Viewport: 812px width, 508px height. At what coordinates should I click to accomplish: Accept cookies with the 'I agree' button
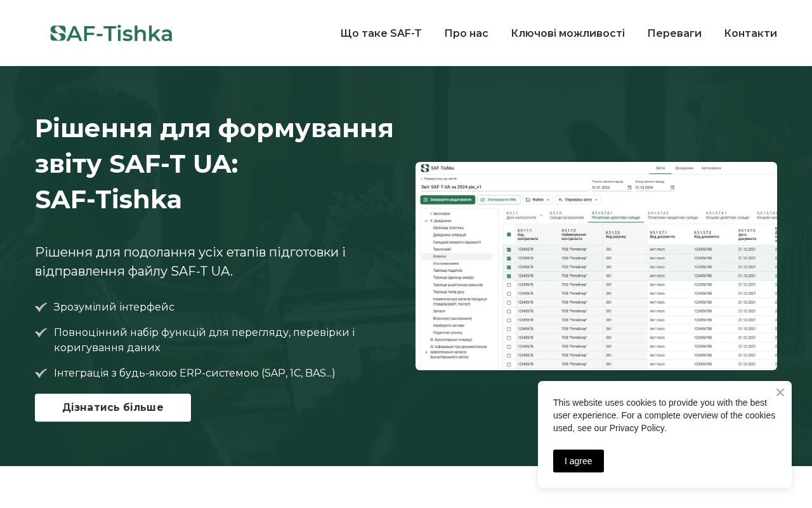[x=579, y=461]
